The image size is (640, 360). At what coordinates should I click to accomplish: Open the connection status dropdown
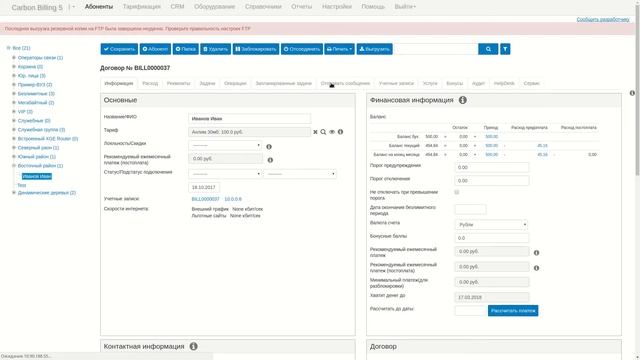coord(225,174)
